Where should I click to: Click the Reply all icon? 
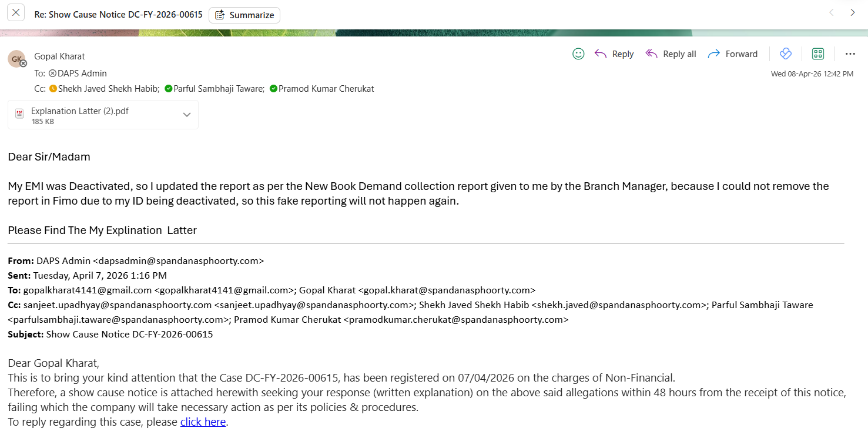click(651, 54)
